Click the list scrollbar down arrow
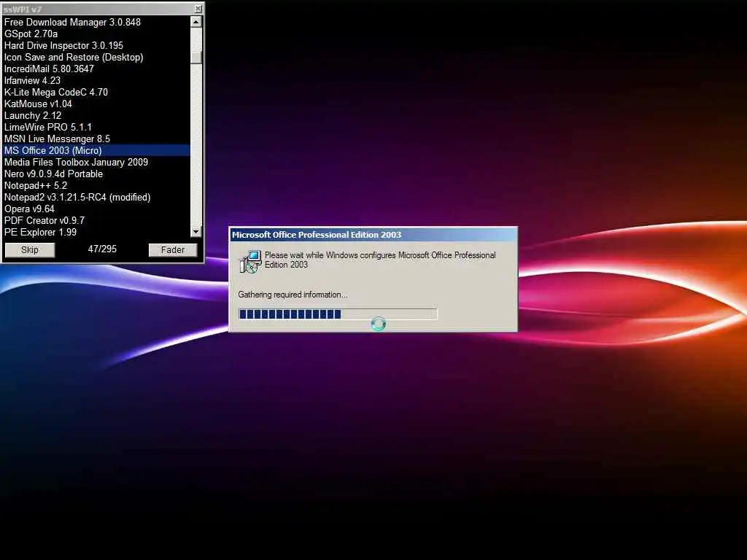This screenshot has height=560, width=747. (196, 232)
